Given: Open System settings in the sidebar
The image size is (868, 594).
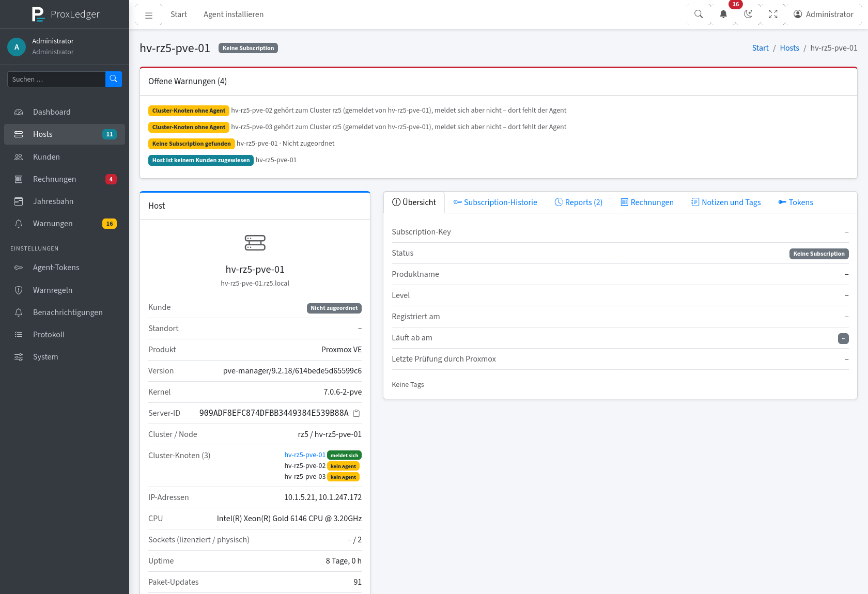Looking at the screenshot, I should (65, 357).
